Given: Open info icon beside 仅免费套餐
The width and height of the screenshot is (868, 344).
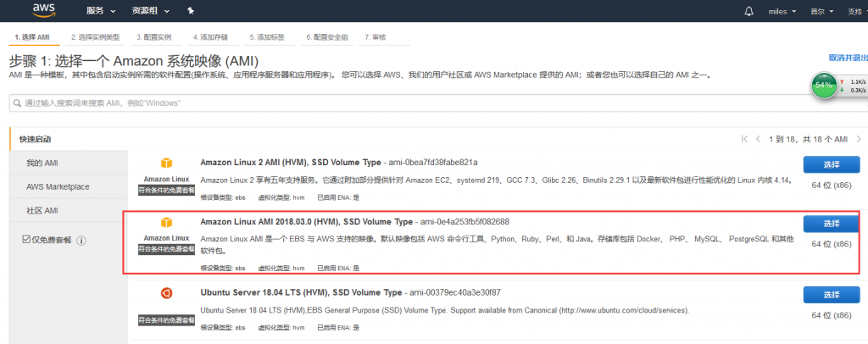Looking at the screenshot, I should [81, 241].
